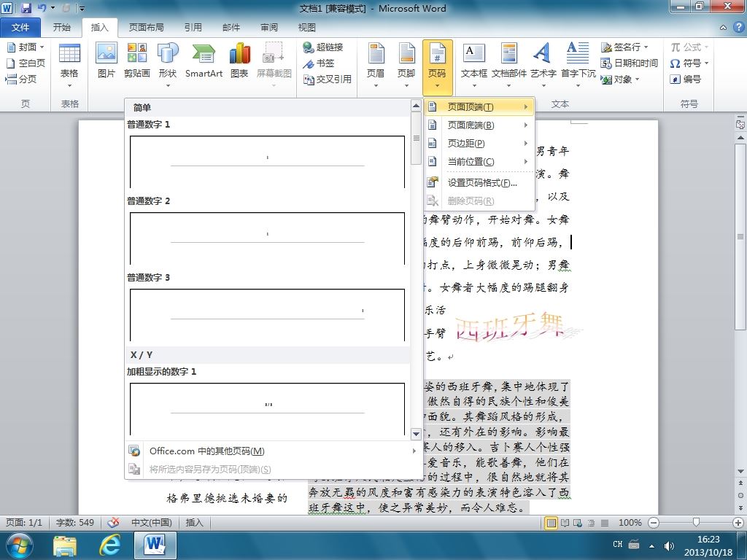This screenshot has height=560, width=747.
Task: Insert a Text Box (文本框)
Action: click(474, 65)
